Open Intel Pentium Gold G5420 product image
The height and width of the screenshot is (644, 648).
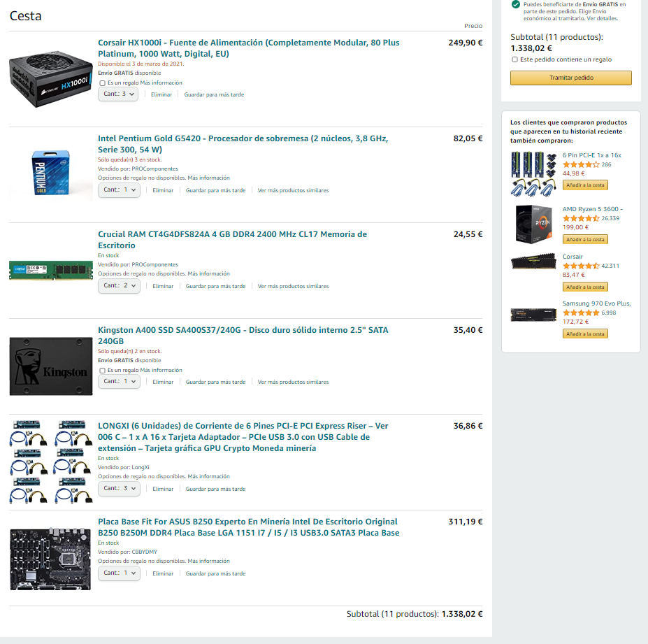pos(51,173)
